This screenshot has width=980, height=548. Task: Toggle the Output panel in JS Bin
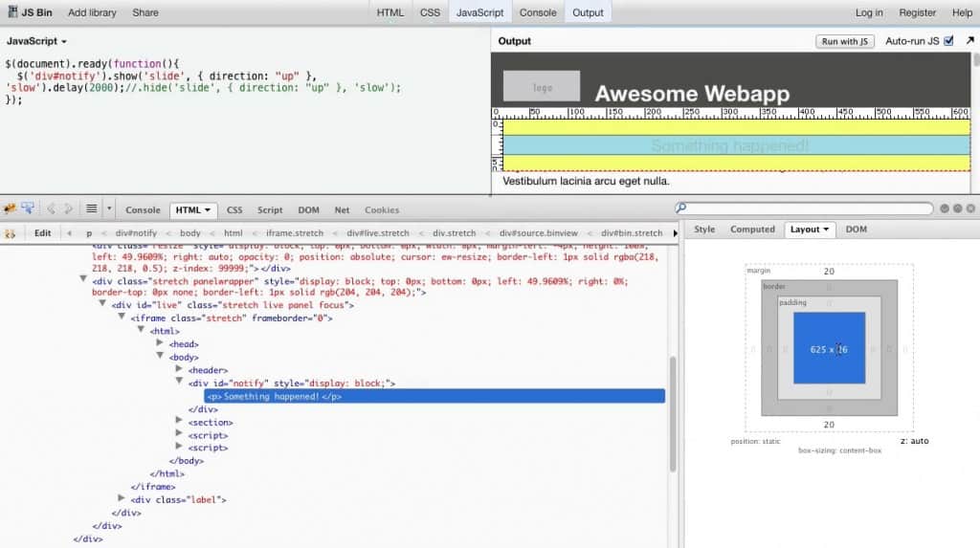point(589,12)
